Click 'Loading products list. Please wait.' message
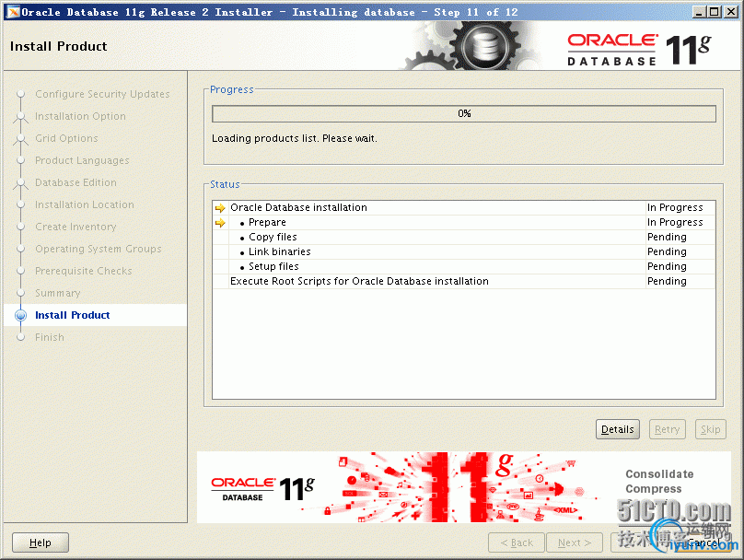Image resolution: width=744 pixels, height=560 pixels. [294, 138]
